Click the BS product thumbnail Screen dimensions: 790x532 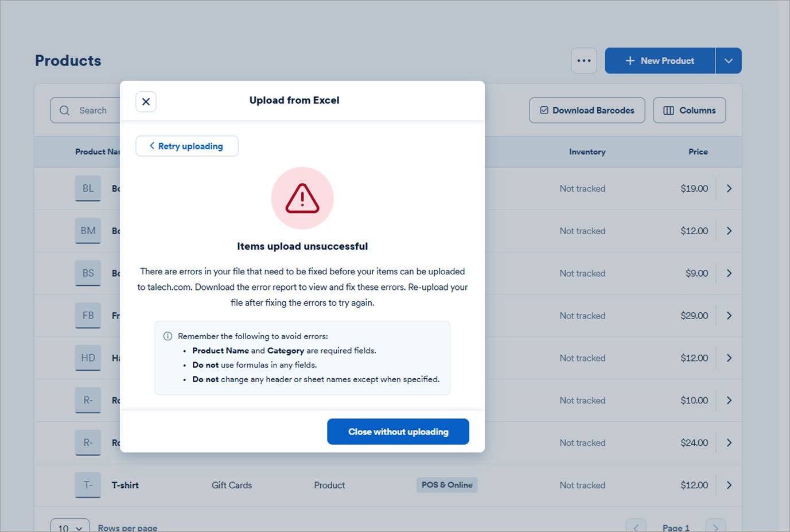(x=88, y=273)
